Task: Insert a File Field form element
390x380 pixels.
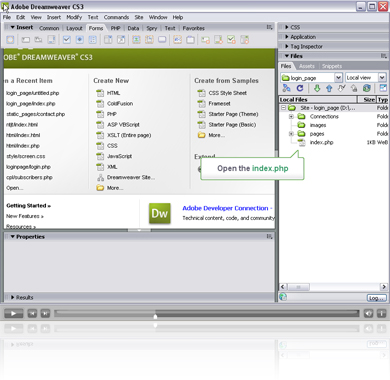Action: [x=149, y=40]
